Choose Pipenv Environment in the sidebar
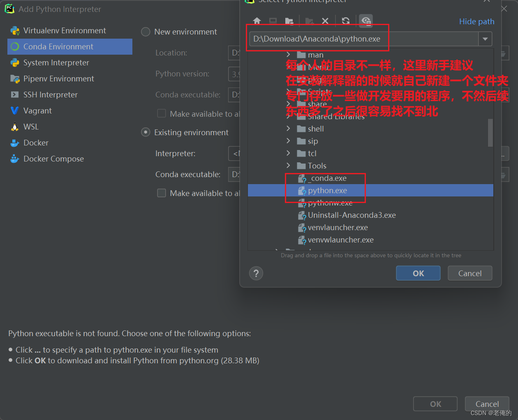The image size is (518, 420). tap(70, 79)
